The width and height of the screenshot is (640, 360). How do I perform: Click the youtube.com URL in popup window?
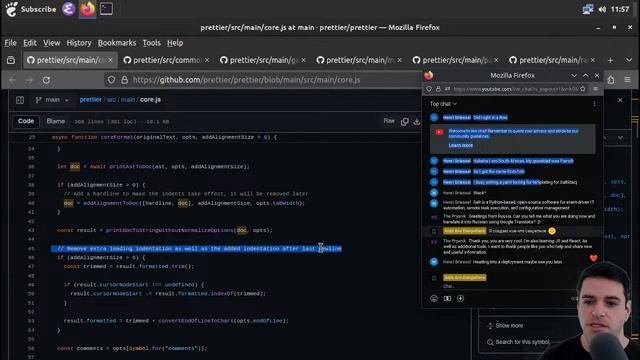(516, 89)
